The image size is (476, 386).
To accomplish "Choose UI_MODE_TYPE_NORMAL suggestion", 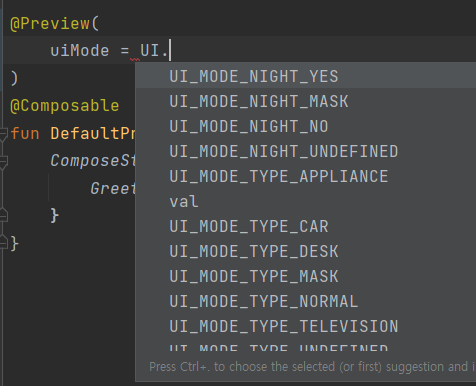I will pyautogui.click(x=306, y=301).
